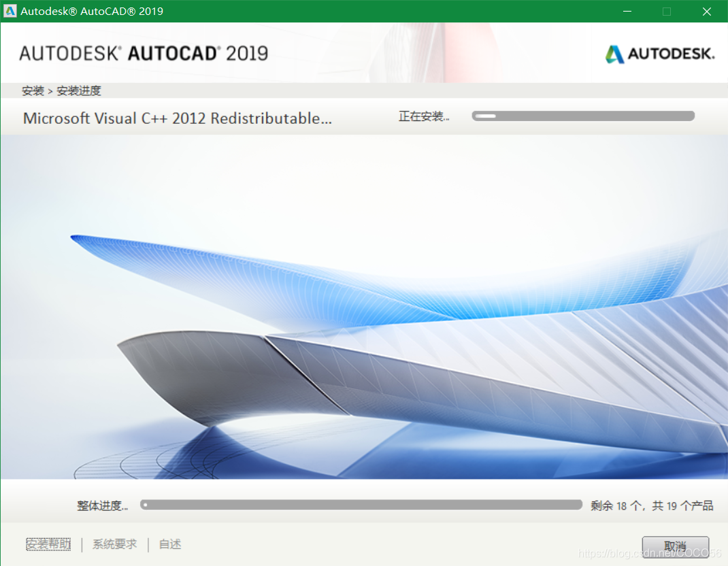
Task: Open the 安装帮助 link
Action: click(48, 544)
